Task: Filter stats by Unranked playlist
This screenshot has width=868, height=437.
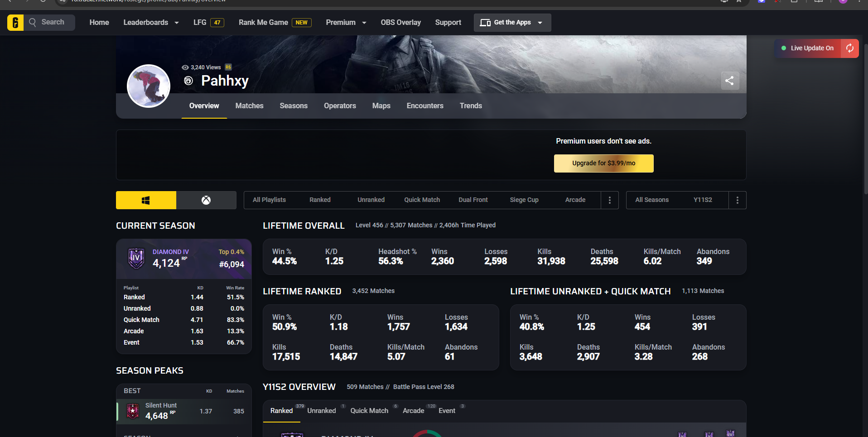Action: pyautogui.click(x=371, y=200)
